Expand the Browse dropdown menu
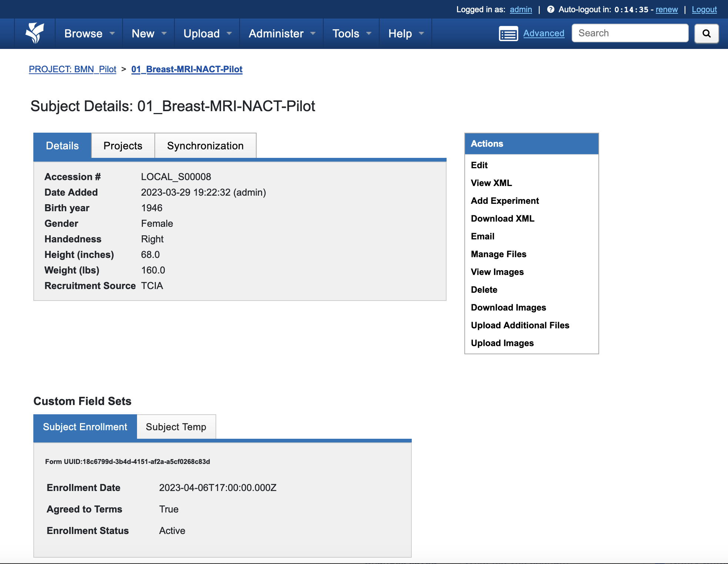 (89, 33)
